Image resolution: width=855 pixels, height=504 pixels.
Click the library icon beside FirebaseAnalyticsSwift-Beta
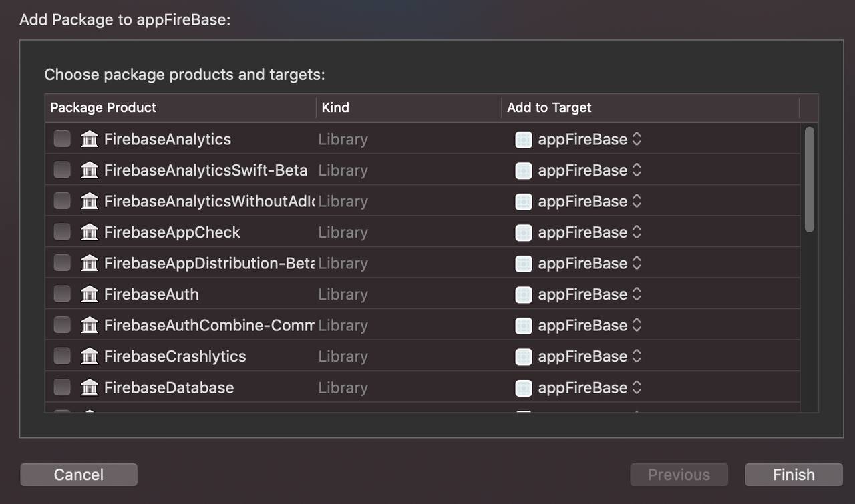[90, 170]
